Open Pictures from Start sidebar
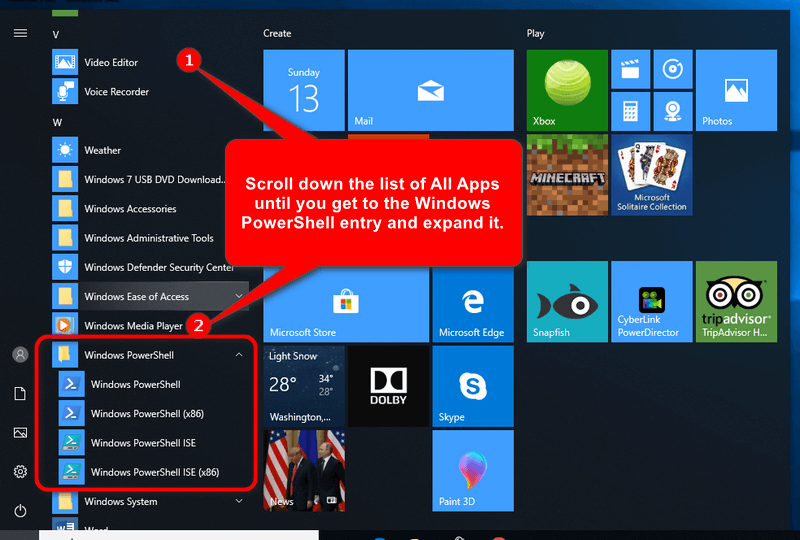Screen dimensions: 800x540 (x=20, y=433)
